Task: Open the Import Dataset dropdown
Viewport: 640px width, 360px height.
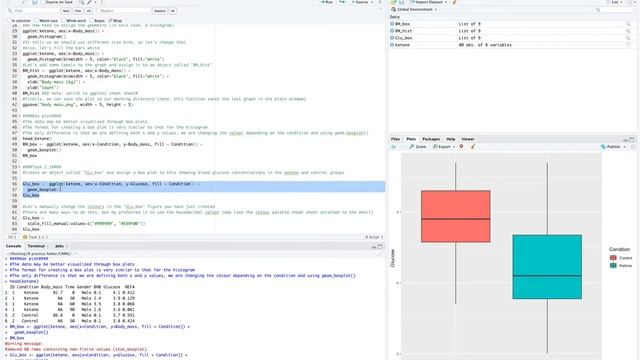Action: 428,2
